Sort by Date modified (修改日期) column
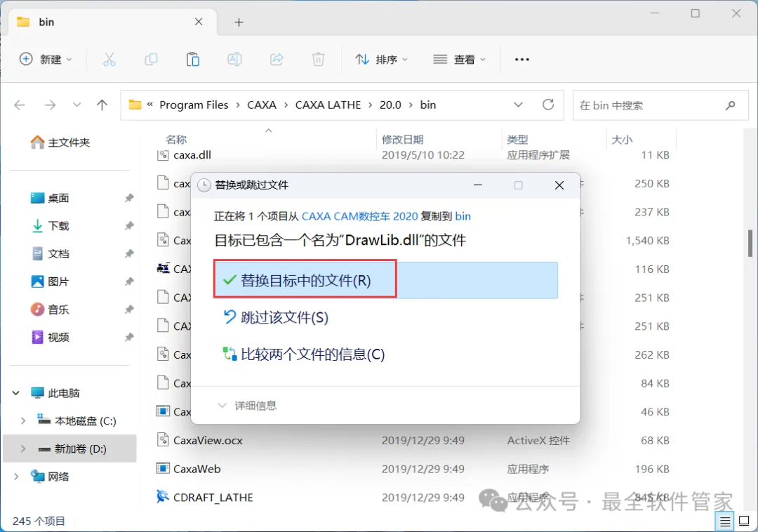 click(x=403, y=140)
